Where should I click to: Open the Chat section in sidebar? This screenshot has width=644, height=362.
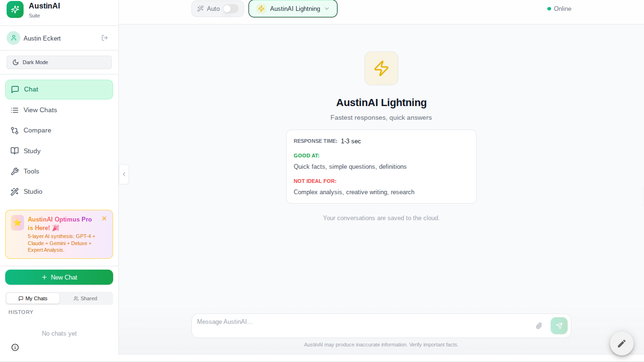[59, 90]
